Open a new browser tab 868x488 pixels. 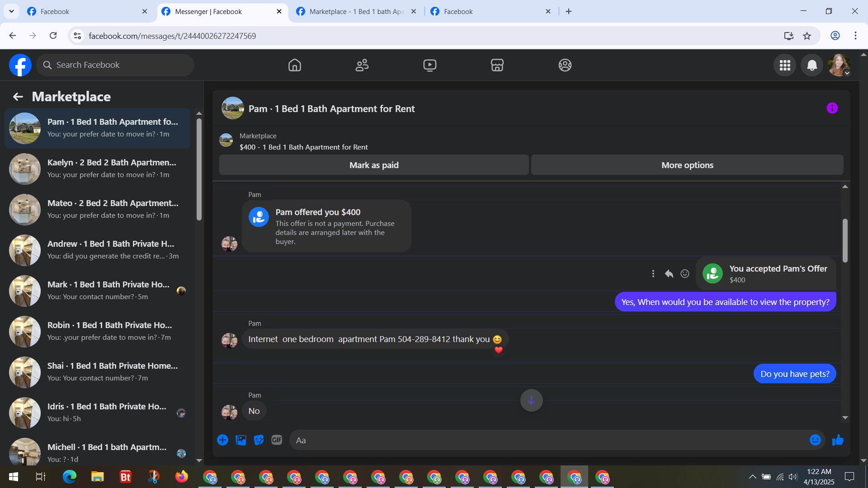pyautogui.click(x=569, y=11)
